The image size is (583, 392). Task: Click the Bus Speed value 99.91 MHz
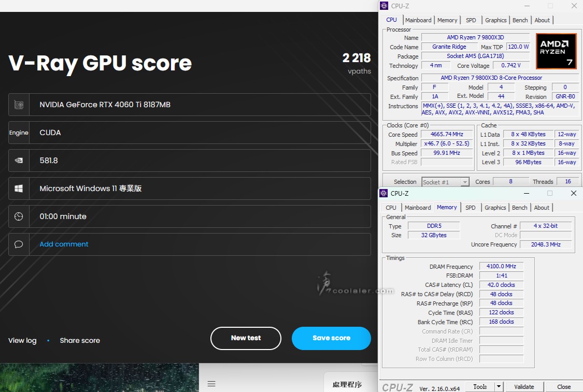[x=447, y=153]
